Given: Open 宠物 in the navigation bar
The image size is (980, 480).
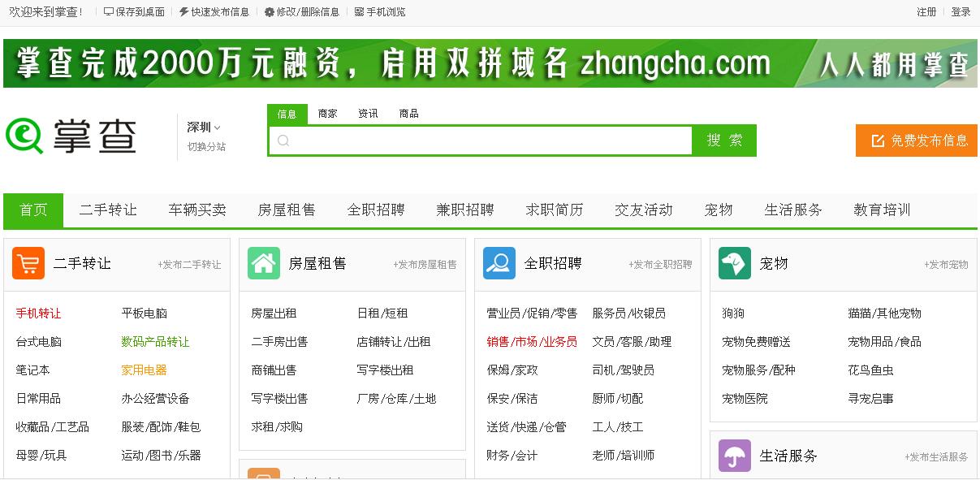Looking at the screenshot, I should (x=719, y=210).
